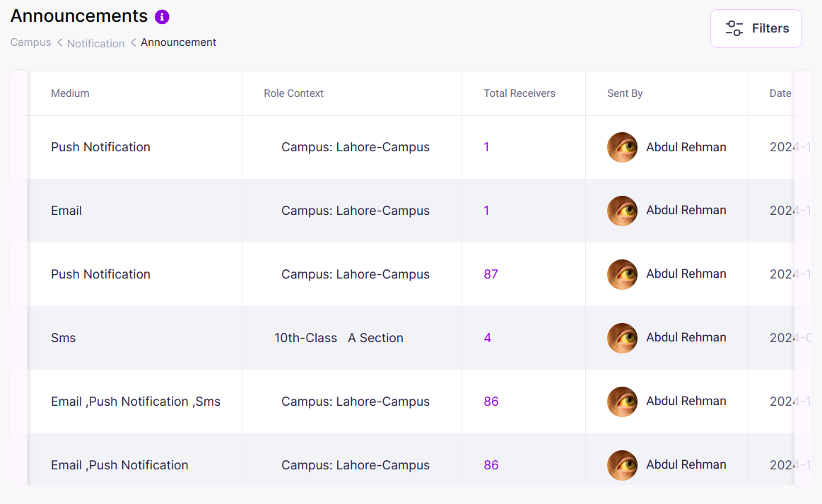Click the sliders icon inside the Filters button
Image resolution: width=822 pixels, height=504 pixels.
click(x=734, y=28)
